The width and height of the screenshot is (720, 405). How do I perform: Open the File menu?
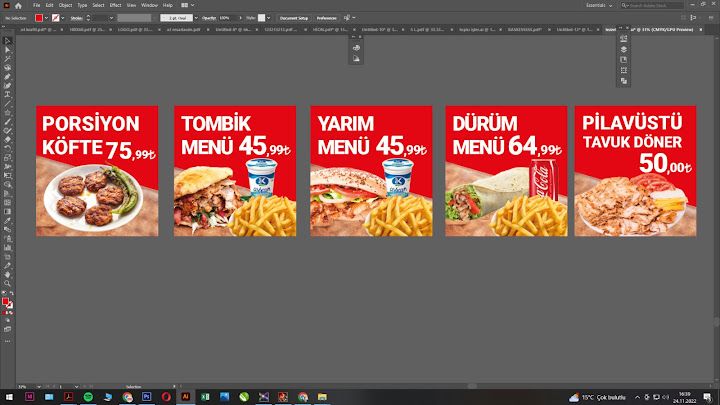pyautogui.click(x=36, y=5)
